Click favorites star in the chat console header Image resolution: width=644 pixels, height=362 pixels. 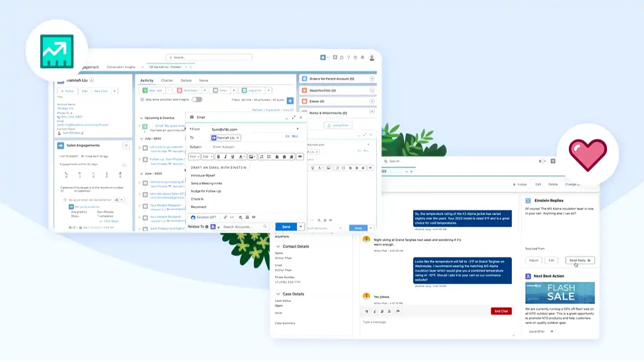click(541, 161)
